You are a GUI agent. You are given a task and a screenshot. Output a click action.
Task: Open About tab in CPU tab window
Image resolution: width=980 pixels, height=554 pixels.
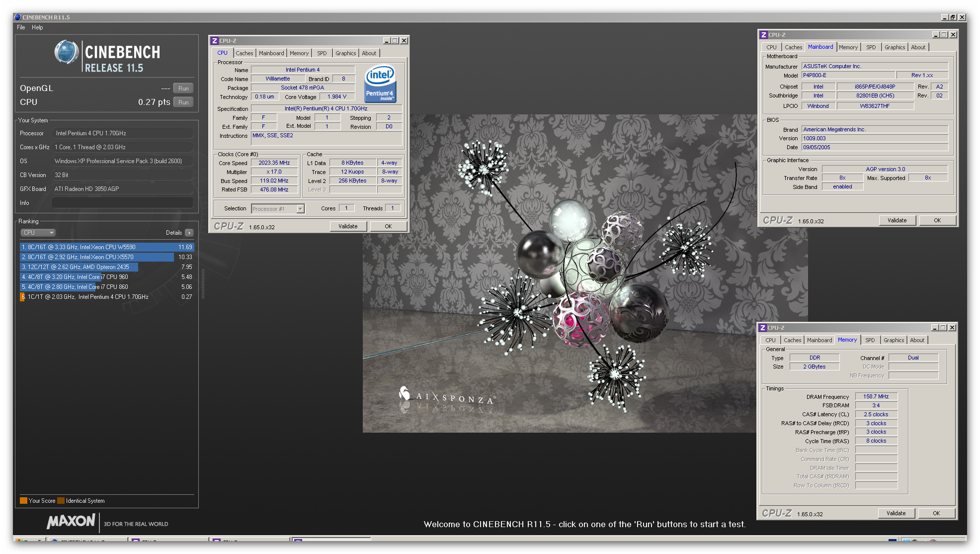(x=369, y=53)
